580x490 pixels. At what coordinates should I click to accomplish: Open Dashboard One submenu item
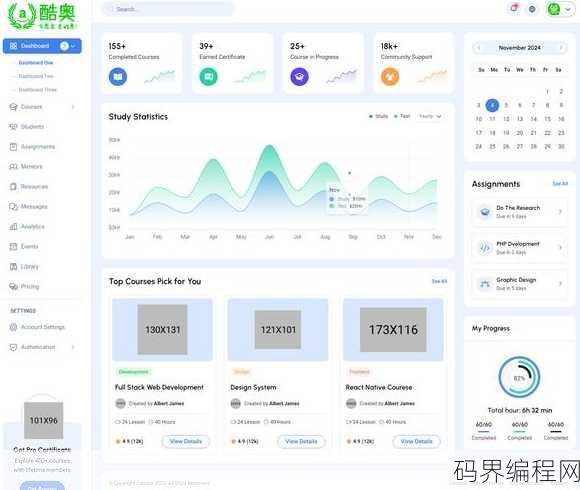pos(36,62)
